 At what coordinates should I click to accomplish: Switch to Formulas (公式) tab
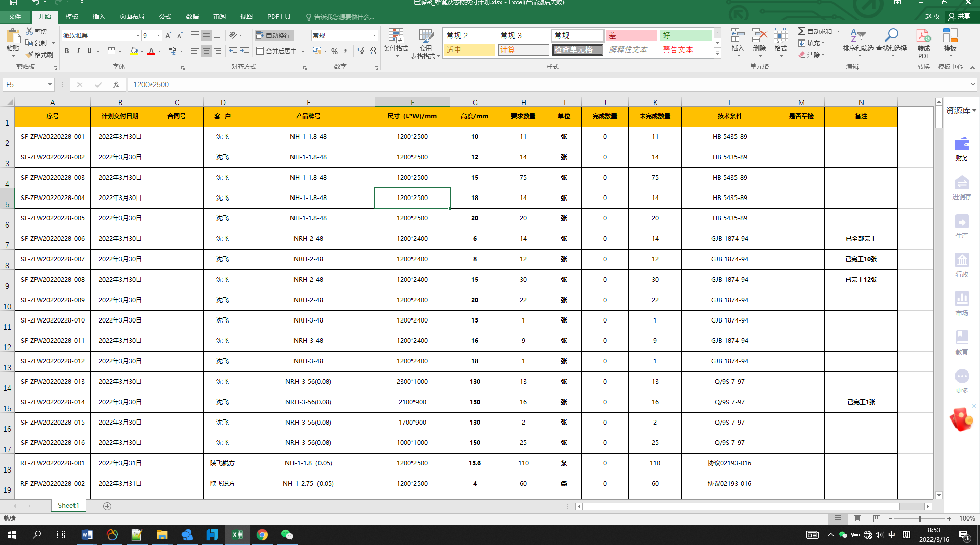coord(165,17)
